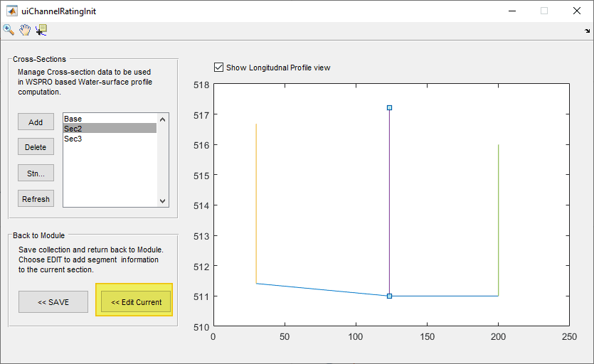Click the bottom square marker on Sec2 line
594x364 pixels.
click(x=389, y=296)
